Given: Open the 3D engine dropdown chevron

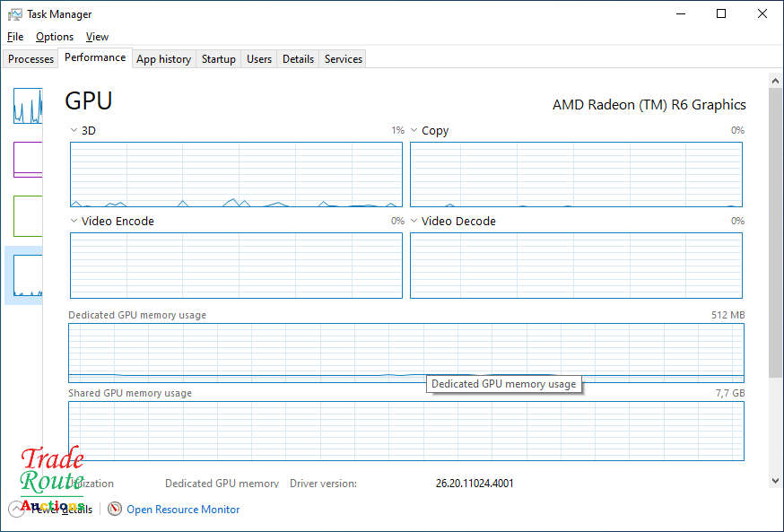Looking at the screenshot, I should (x=74, y=131).
